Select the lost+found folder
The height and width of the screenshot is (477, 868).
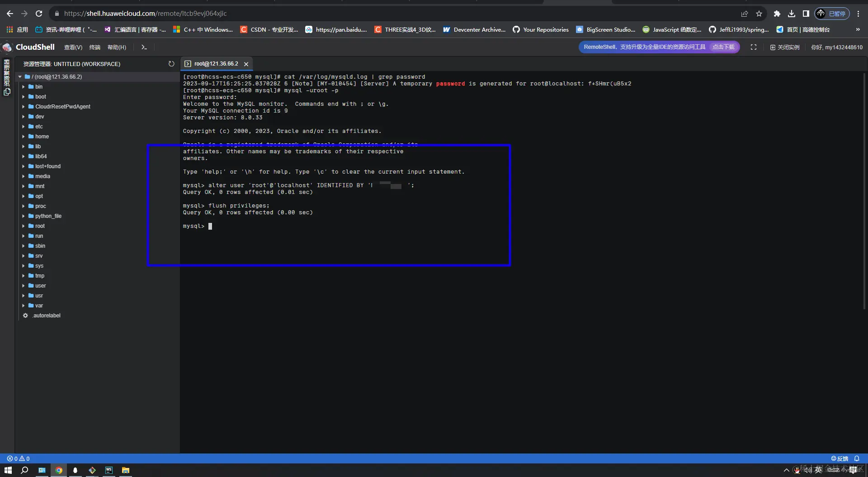pyautogui.click(x=47, y=166)
